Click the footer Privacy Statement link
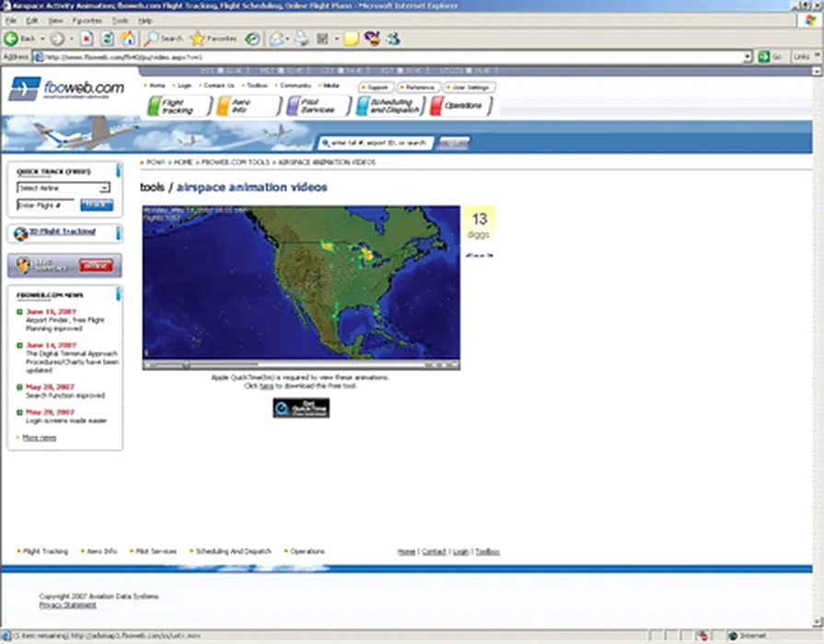Viewport: 824px width, 644px height. pos(67,605)
